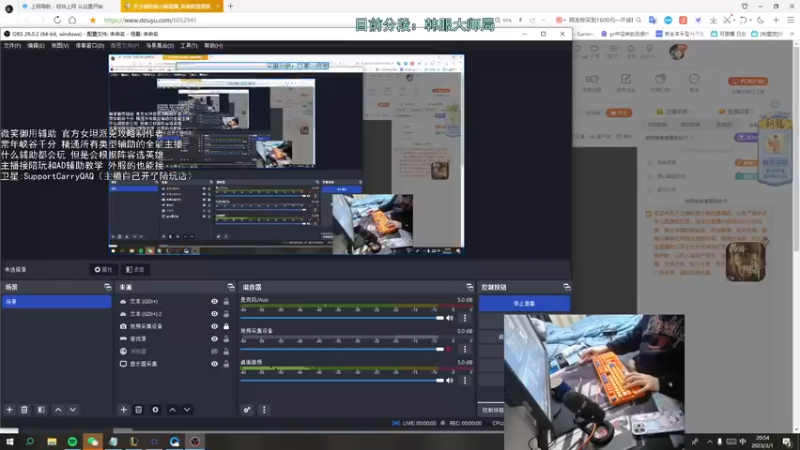This screenshot has width=800, height=450.
Task: Move source up in Sources panel
Action: 172,410
